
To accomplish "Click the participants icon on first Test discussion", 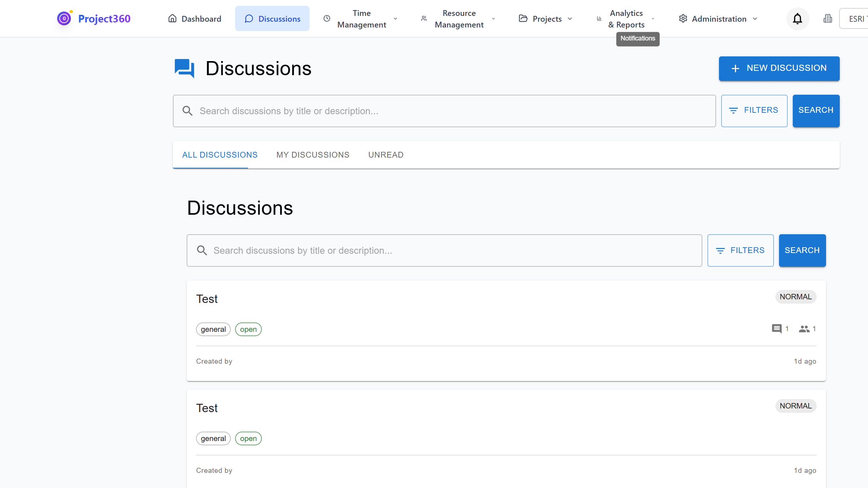I will (x=804, y=329).
